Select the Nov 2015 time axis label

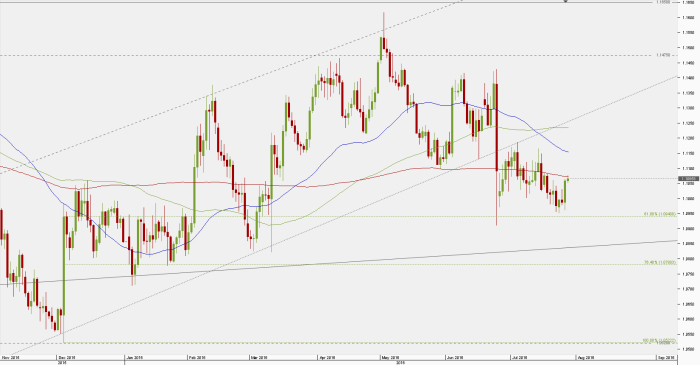(x=11, y=358)
